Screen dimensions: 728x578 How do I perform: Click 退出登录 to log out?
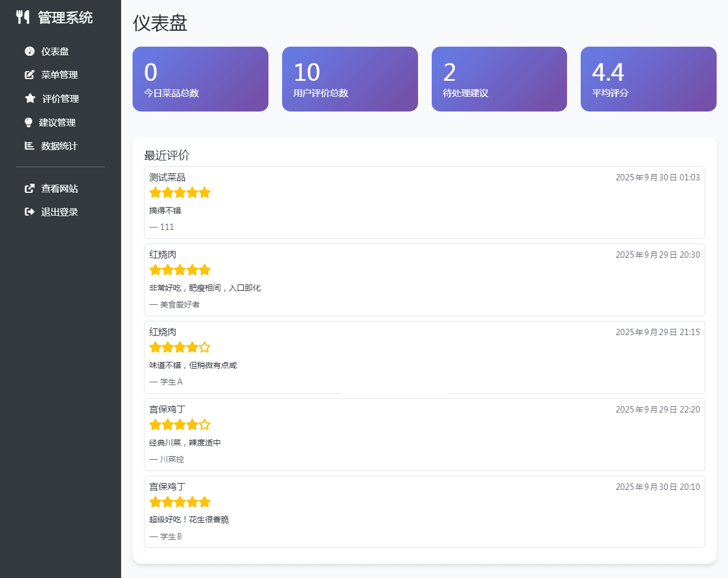pyautogui.click(x=59, y=211)
